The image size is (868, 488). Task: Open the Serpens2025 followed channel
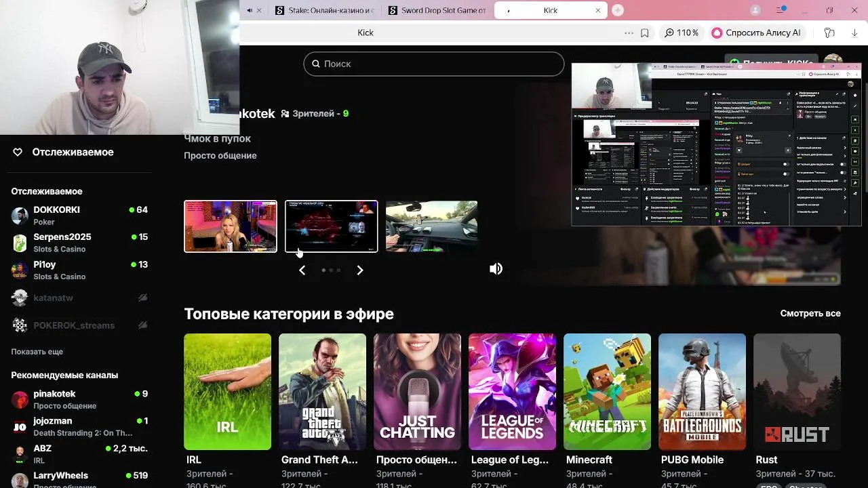80,243
